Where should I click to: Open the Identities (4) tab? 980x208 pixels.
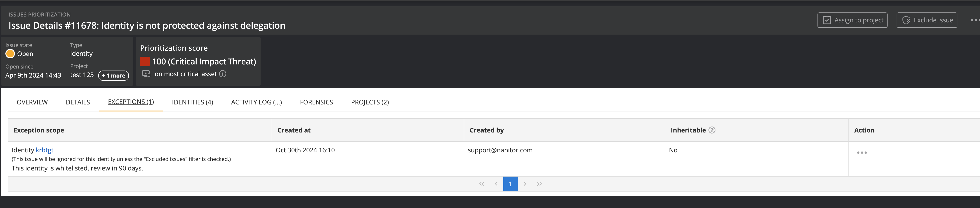[192, 102]
